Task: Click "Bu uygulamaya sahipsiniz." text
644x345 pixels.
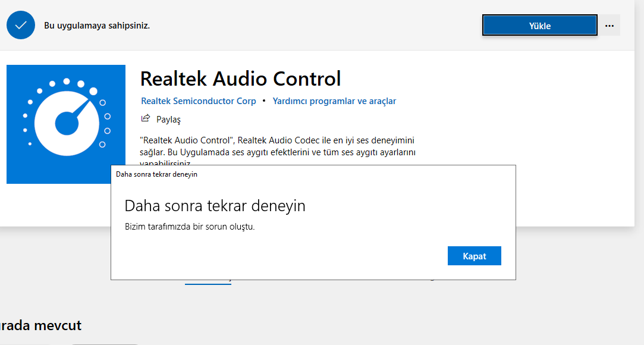Action: pyautogui.click(x=97, y=26)
